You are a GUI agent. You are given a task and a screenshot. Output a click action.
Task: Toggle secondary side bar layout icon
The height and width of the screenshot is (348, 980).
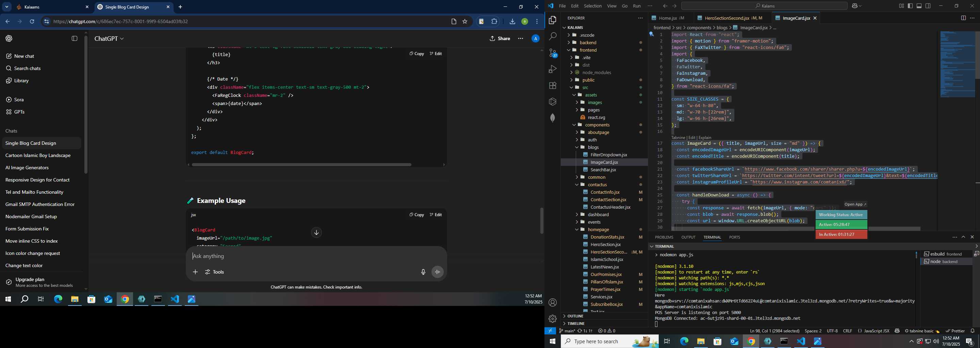pos(928,6)
